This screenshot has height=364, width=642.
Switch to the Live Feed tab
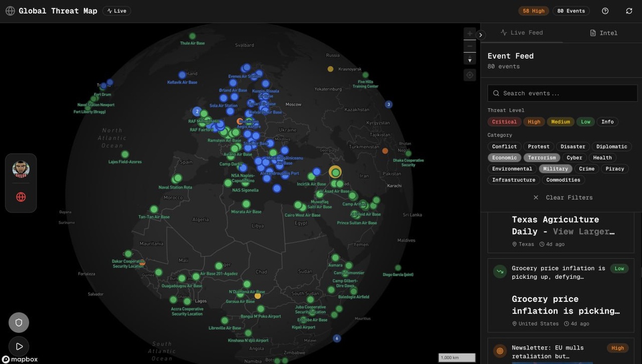click(522, 33)
